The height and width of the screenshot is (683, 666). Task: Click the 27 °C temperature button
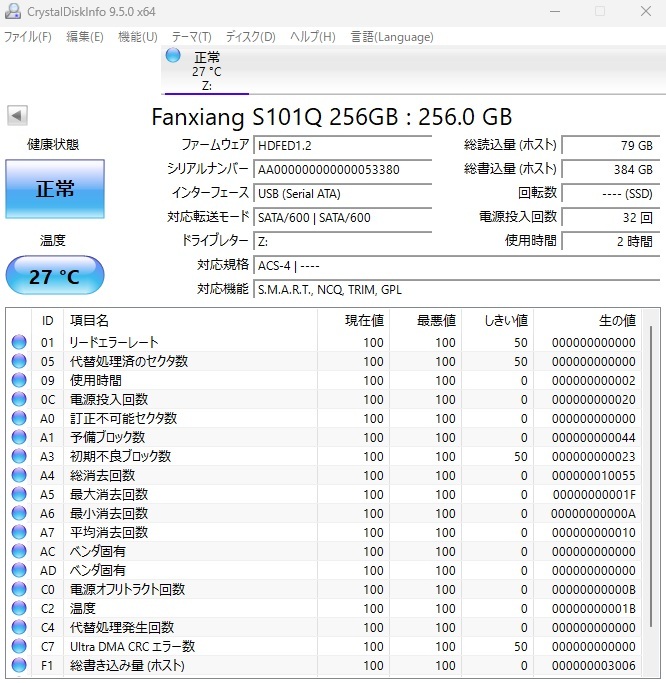coord(54,276)
